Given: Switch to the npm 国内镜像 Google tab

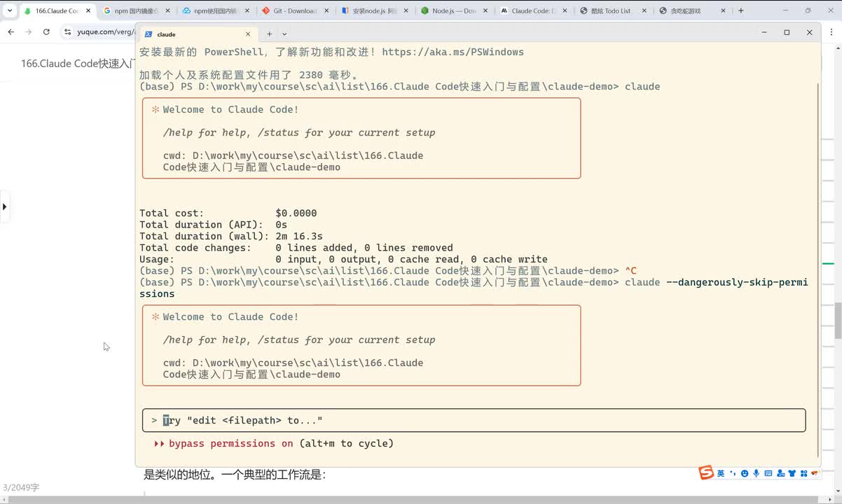Looking at the screenshot, I should [135, 11].
